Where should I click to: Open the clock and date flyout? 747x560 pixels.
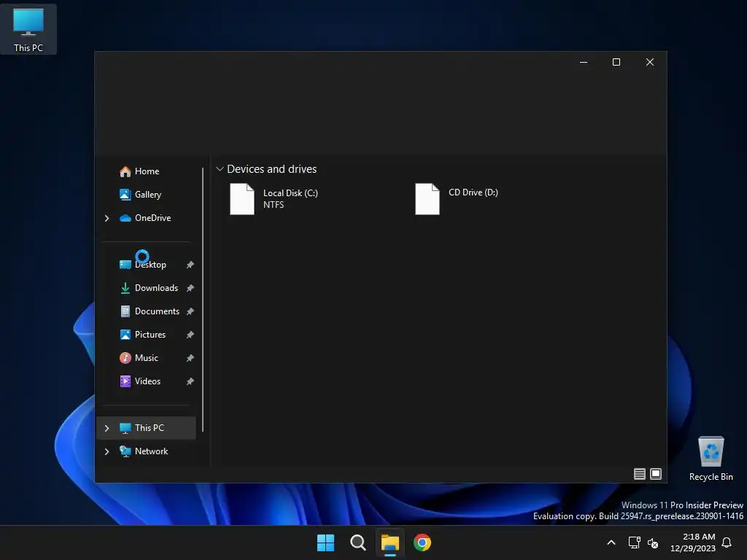[693, 542]
